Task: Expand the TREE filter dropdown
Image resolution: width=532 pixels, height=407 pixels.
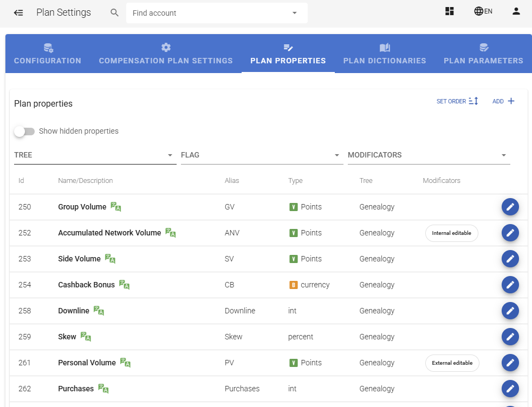Action: coord(95,155)
